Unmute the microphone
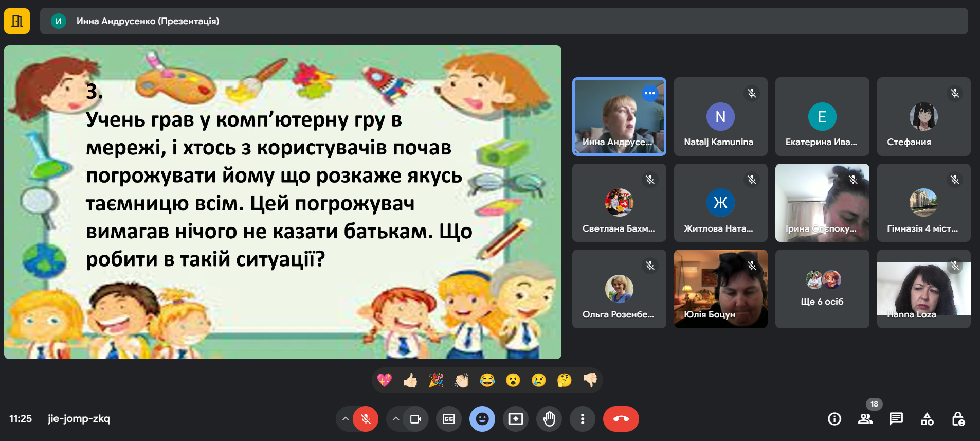 (x=366, y=419)
